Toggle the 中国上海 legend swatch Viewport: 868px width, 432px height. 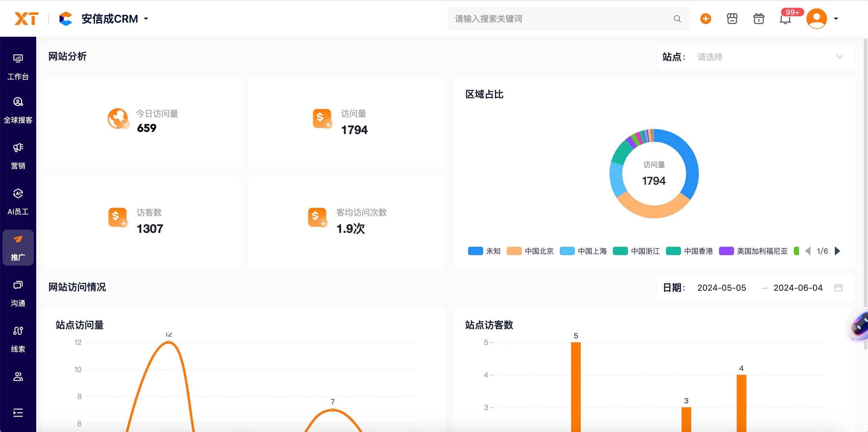point(567,251)
